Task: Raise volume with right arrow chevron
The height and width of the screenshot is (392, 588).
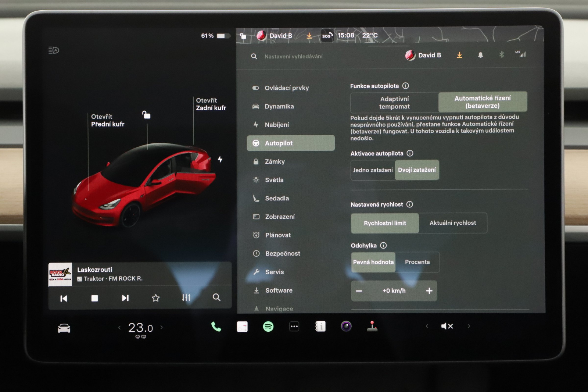Action: pos(469,326)
